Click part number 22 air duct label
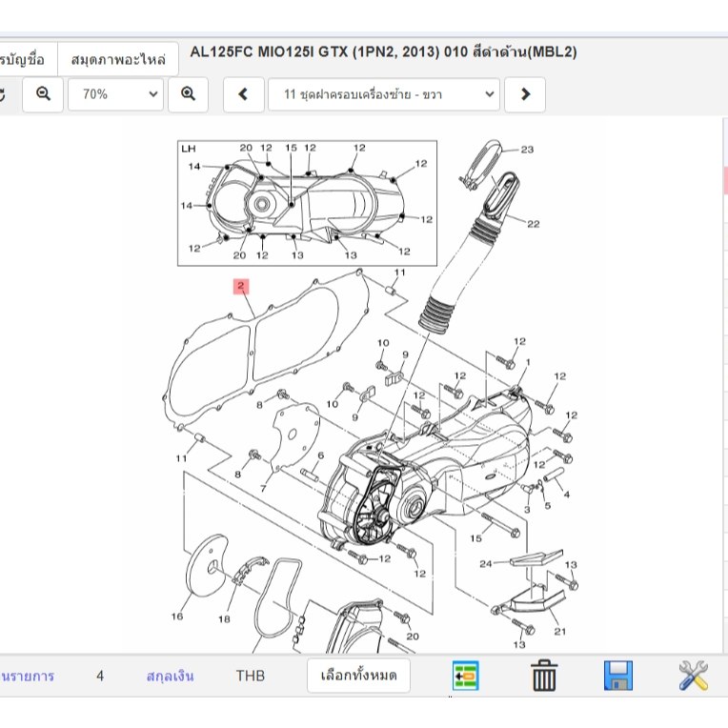Image resolution: width=728 pixels, height=728 pixels. tap(533, 224)
